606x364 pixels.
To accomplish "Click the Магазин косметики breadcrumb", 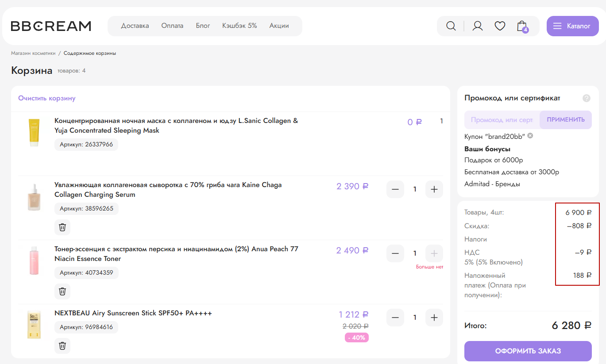I will (x=33, y=53).
